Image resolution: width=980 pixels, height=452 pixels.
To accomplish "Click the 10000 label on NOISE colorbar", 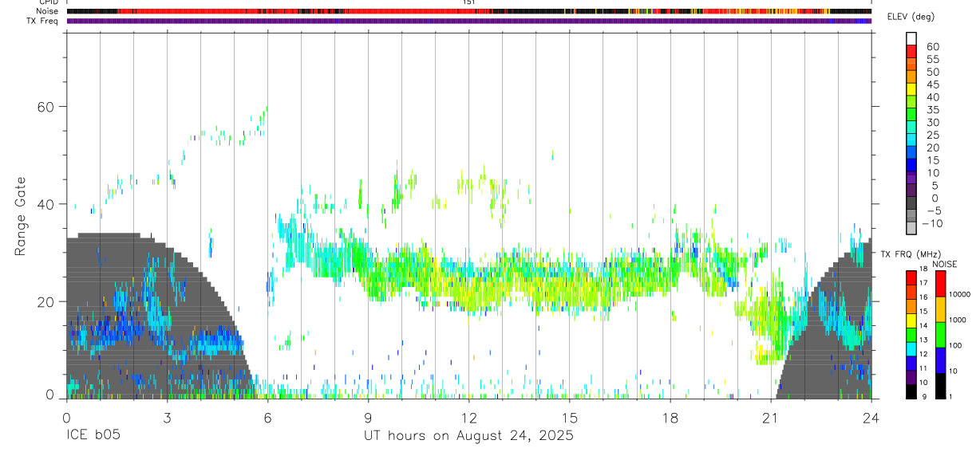I will click(960, 294).
